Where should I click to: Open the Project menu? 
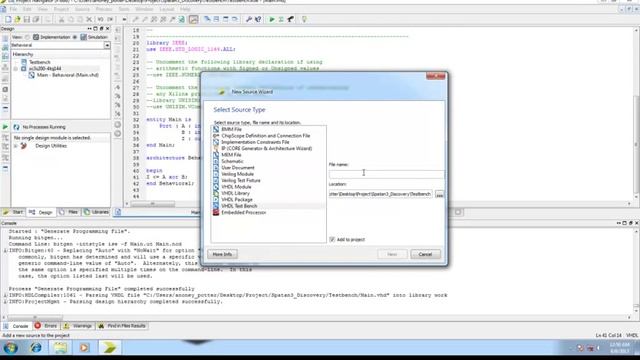click(61, 9)
